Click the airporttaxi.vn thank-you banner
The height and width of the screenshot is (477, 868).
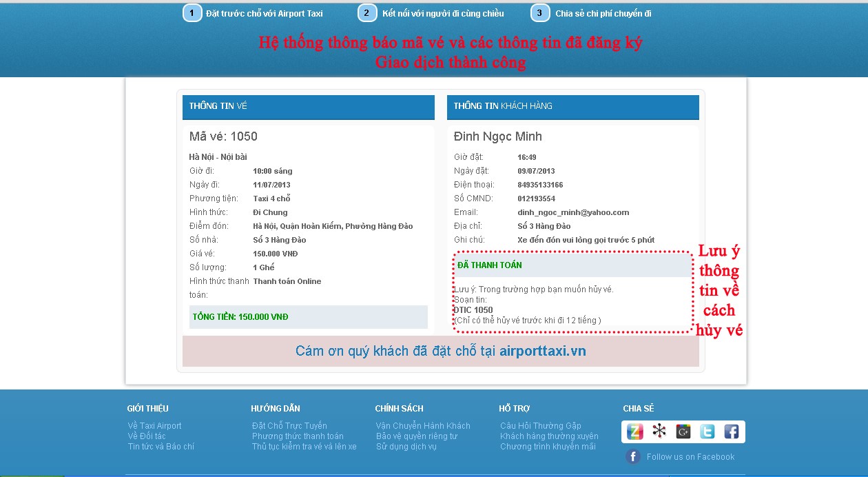tap(440, 351)
